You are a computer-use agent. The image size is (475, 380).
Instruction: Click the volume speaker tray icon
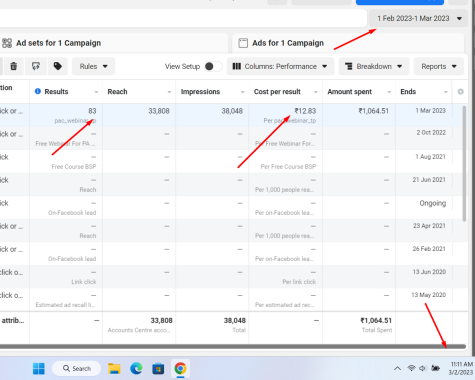coord(423,368)
